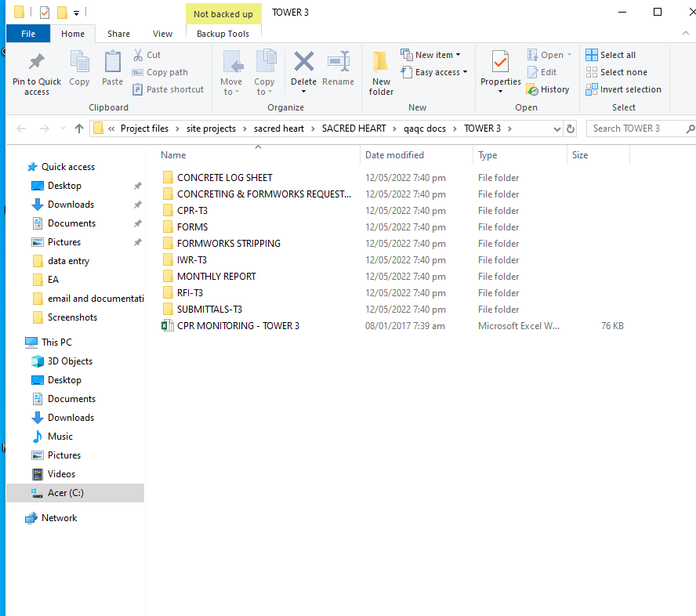Click the back navigation arrow
The height and width of the screenshot is (616, 696).
(x=21, y=129)
